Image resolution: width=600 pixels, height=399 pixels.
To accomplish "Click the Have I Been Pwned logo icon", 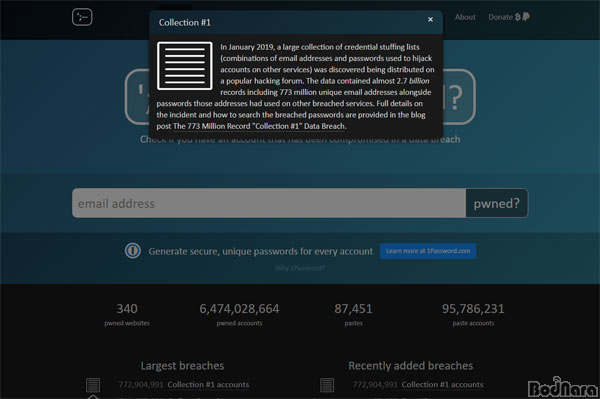I will 82,17.
